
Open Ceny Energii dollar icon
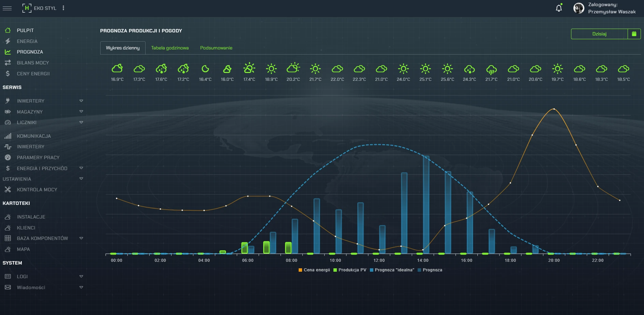point(8,74)
